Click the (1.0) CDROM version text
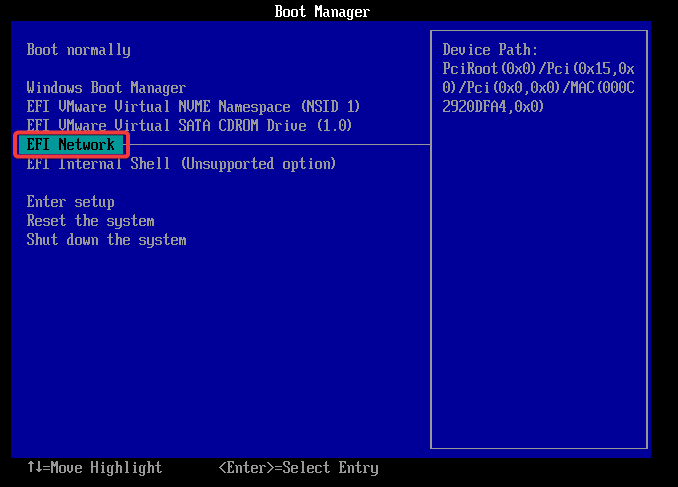Screen dimensions: 678x487 tap(332, 126)
